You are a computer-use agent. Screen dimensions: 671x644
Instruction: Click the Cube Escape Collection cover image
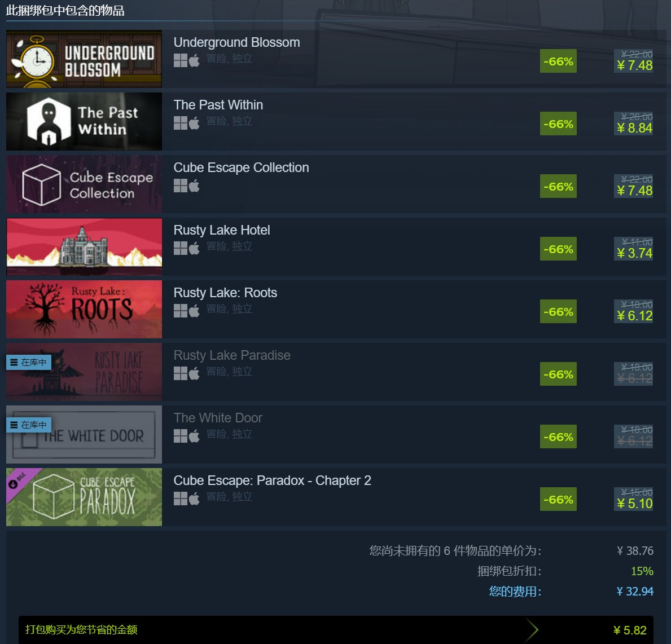(84, 184)
